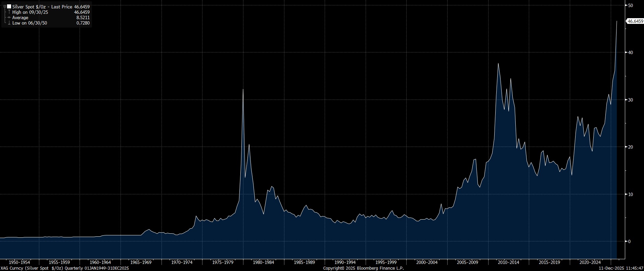Click the 2000-2004 x-axis label
Screen dimensions: 644x271
426,262
